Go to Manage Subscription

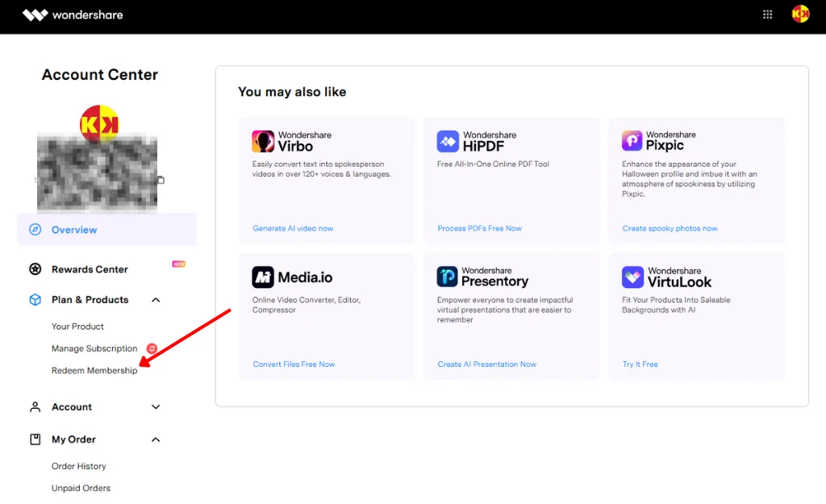pyautogui.click(x=94, y=348)
